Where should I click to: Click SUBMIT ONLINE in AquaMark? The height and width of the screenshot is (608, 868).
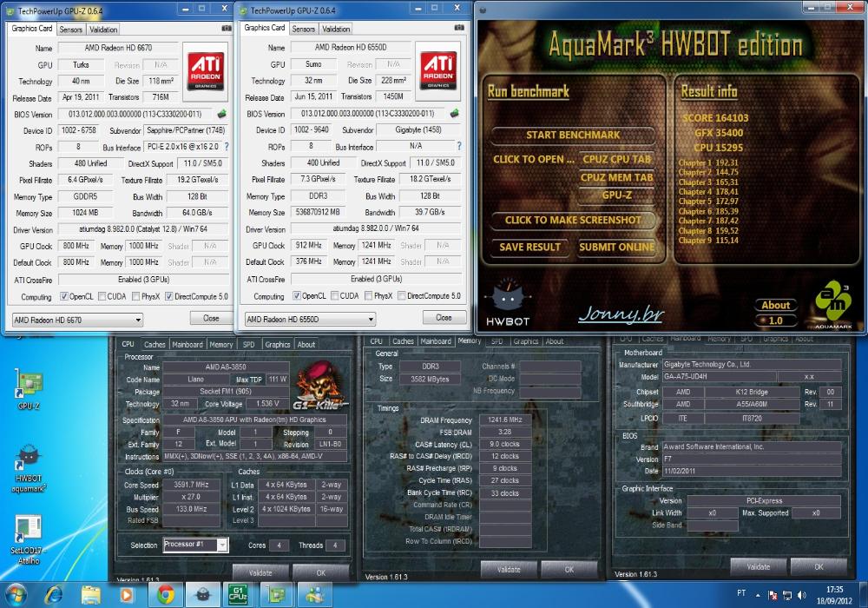click(616, 248)
